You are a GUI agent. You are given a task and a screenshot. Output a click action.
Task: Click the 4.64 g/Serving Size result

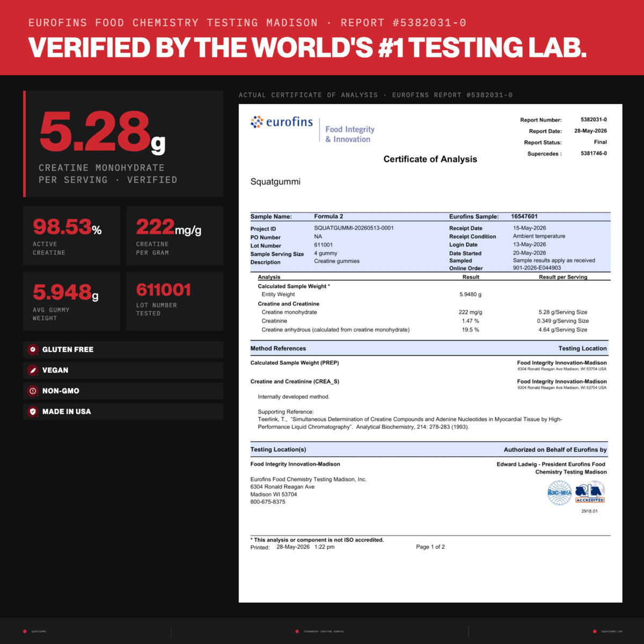pos(562,330)
